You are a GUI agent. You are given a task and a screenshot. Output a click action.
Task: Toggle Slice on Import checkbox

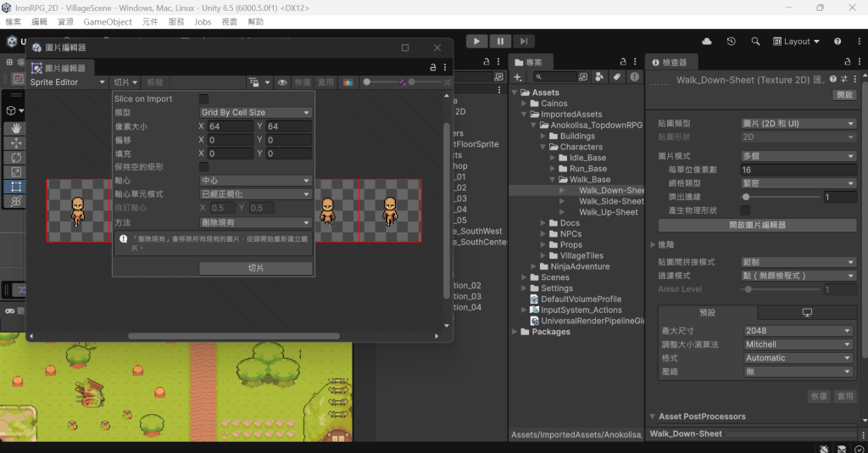(x=203, y=98)
